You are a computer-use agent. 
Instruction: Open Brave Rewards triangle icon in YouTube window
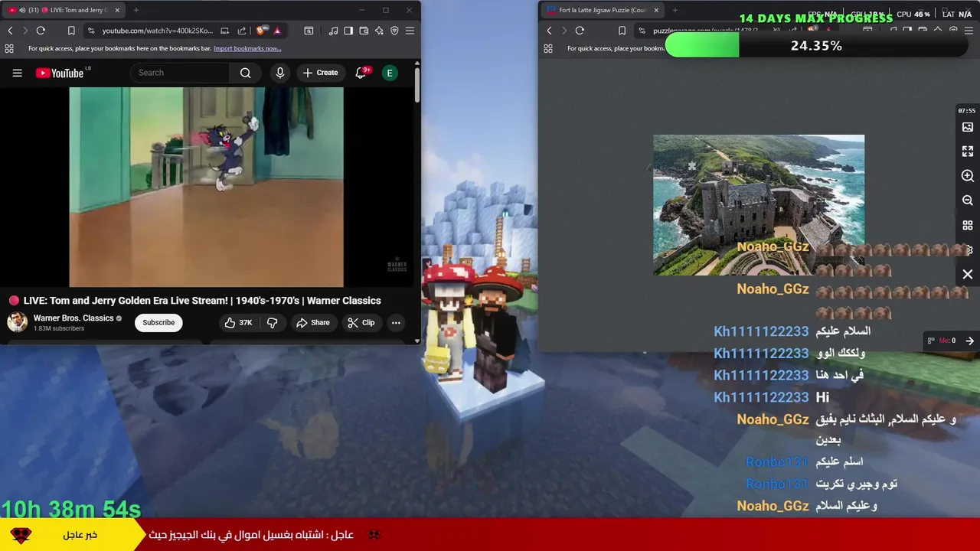tap(277, 31)
